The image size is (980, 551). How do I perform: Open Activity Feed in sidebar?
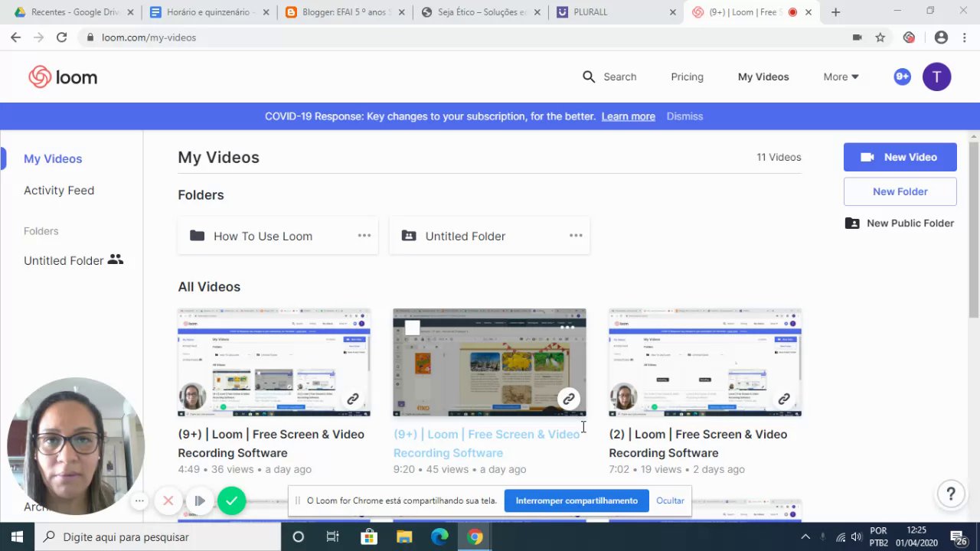tap(59, 190)
